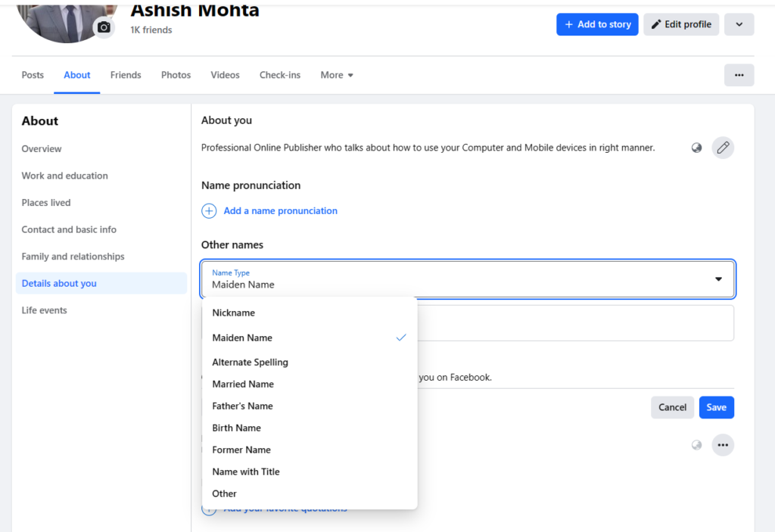Go to the Friends tab

126,75
